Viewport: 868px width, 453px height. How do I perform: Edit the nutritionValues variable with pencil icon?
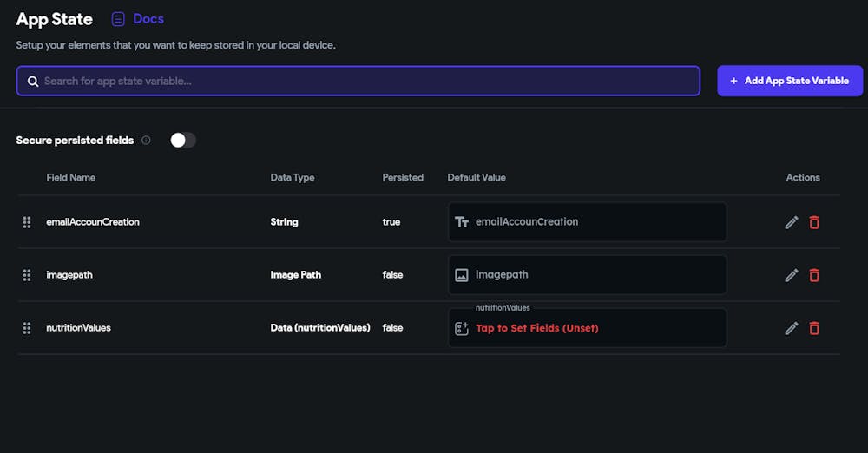791,328
